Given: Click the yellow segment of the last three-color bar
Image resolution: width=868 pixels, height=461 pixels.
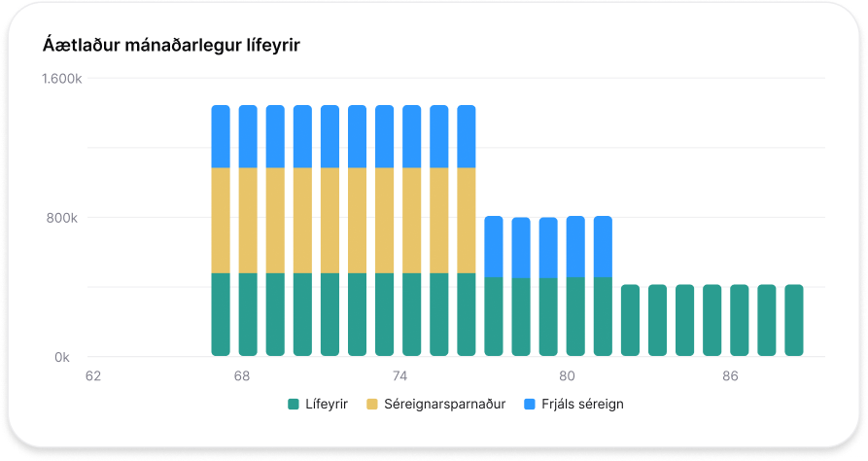Looking at the screenshot, I should 467,220.
